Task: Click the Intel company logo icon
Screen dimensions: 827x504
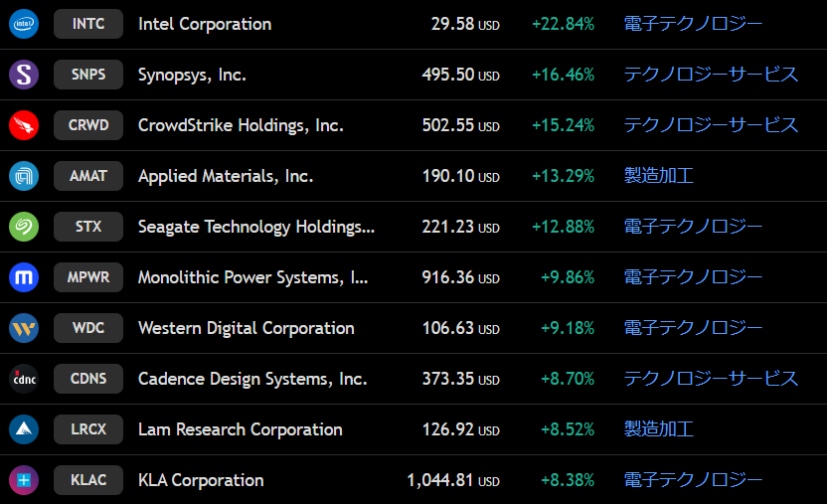Action: (x=23, y=24)
